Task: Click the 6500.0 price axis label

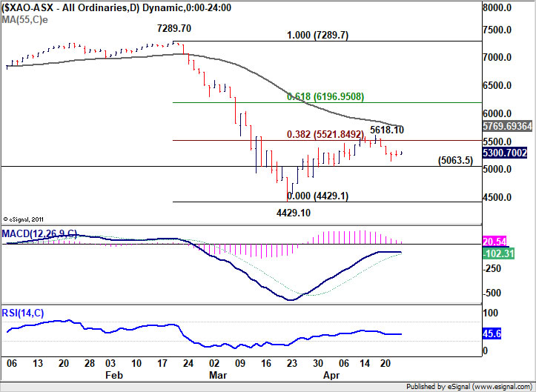Action: [x=497, y=85]
